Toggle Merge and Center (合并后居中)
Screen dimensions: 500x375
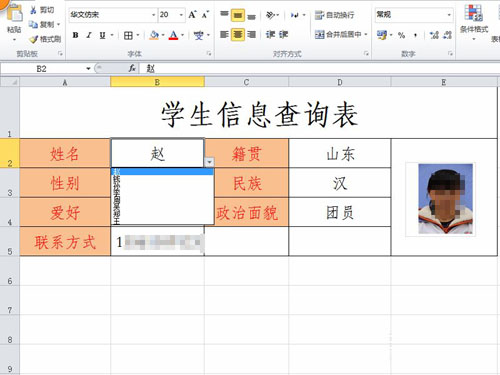point(338,34)
